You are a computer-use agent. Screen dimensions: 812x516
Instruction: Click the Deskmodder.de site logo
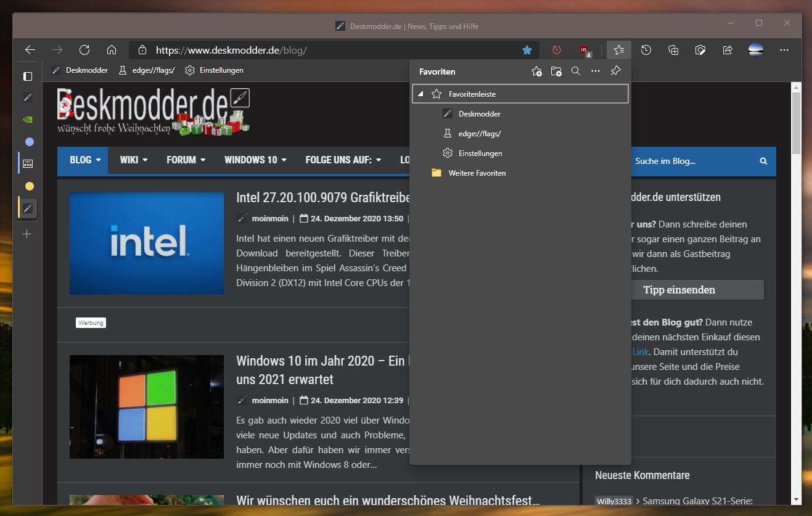pos(154,111)
